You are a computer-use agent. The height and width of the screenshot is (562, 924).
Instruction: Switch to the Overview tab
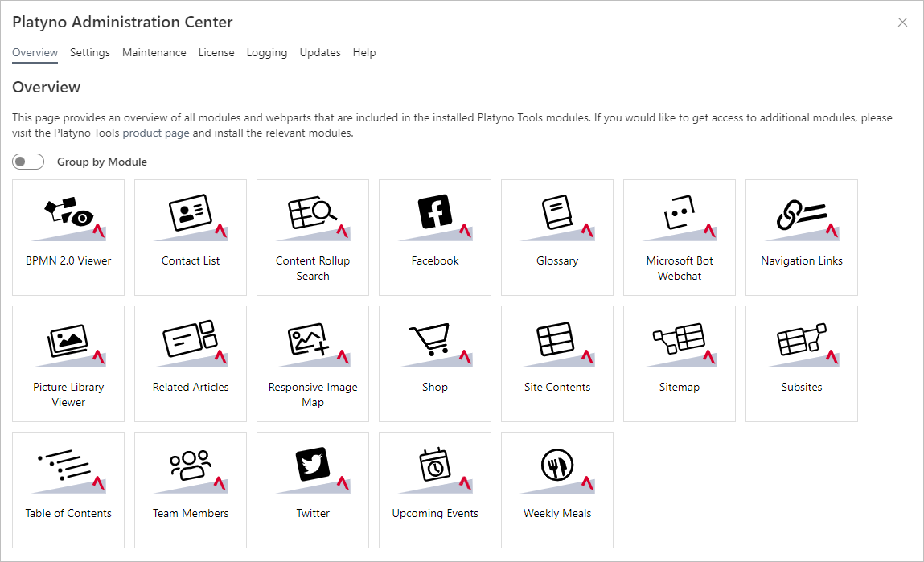[35, 52]
